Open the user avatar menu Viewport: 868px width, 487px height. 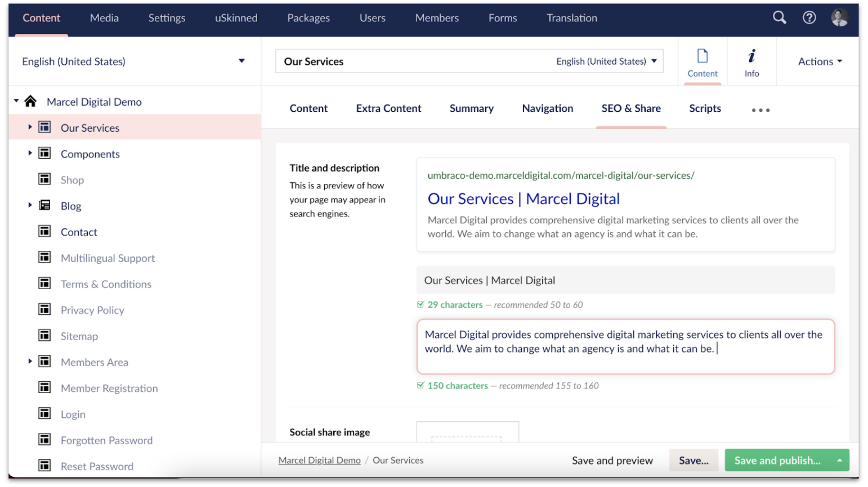[x=840, y=17]
